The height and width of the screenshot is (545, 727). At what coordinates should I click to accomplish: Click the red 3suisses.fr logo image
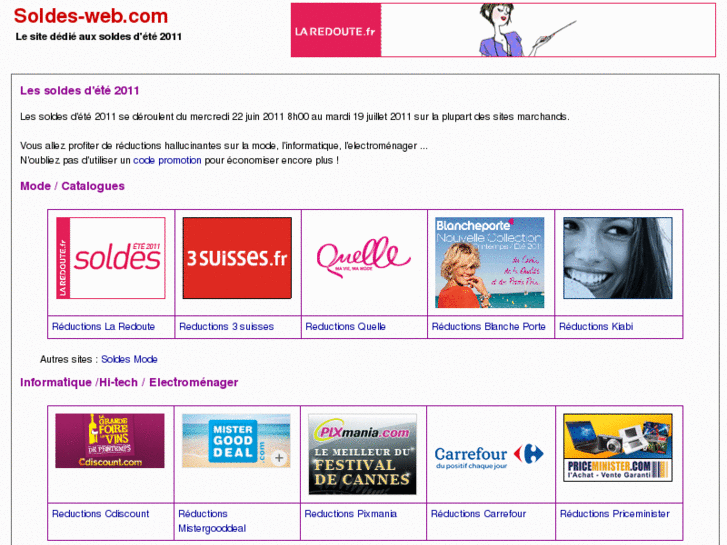coord(237,258)
